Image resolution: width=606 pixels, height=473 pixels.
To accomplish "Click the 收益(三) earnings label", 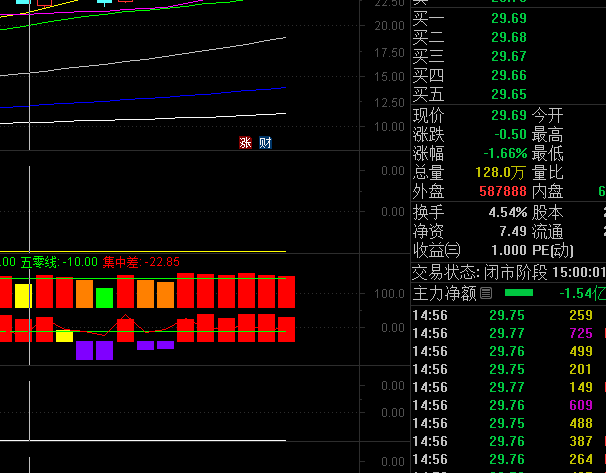I will 438,251.
